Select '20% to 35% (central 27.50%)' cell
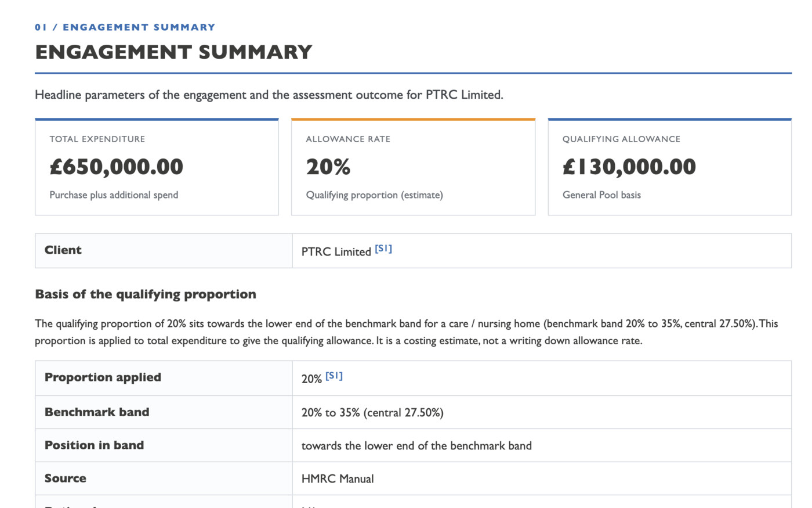The height and width of the screenshot is (508, 812). click(x=542, y=412)
